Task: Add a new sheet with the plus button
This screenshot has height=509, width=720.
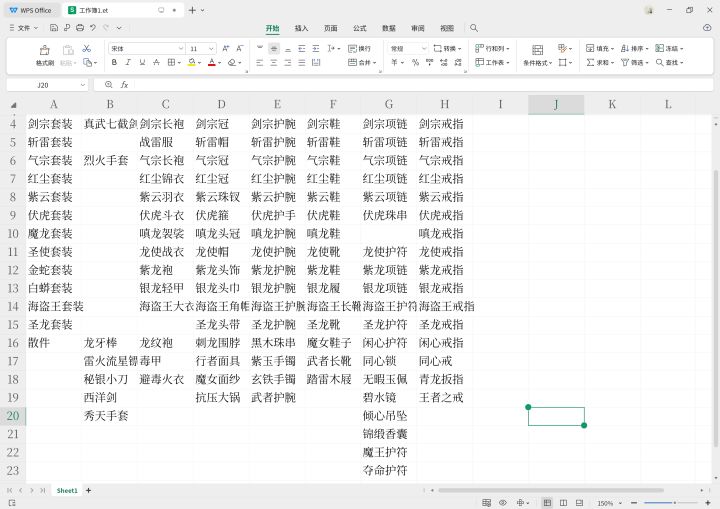Action: coord(89,491)
